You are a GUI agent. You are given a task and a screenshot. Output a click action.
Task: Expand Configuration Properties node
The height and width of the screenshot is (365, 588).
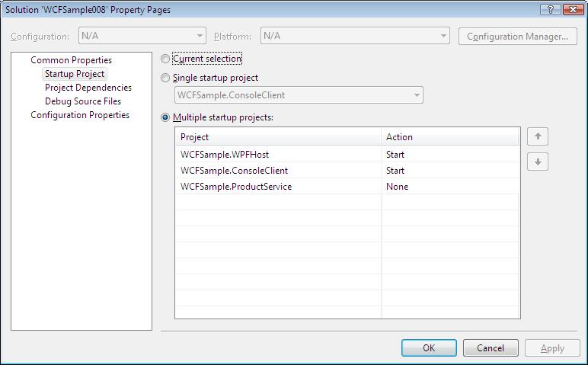point(80,115)
